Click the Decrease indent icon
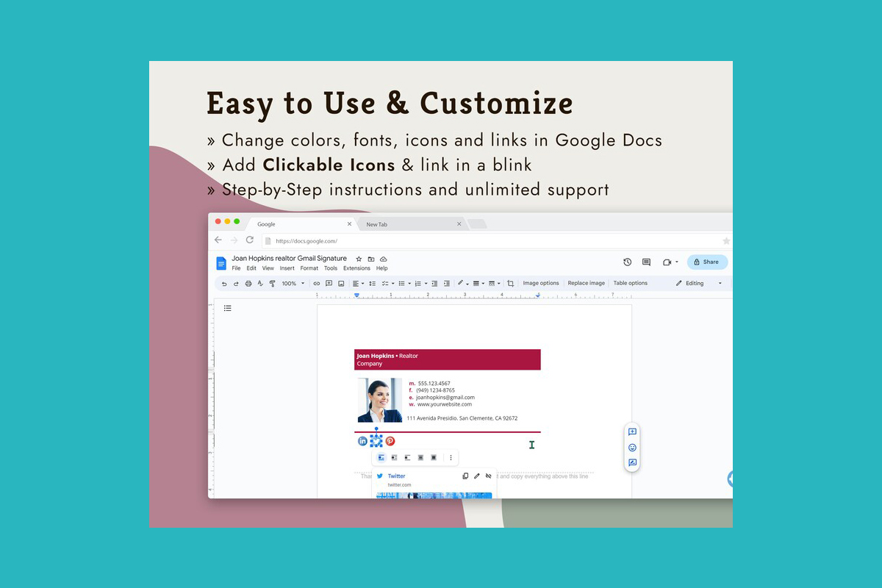The width and height of the screenshot is (882, 588). [x=434, y=283]
